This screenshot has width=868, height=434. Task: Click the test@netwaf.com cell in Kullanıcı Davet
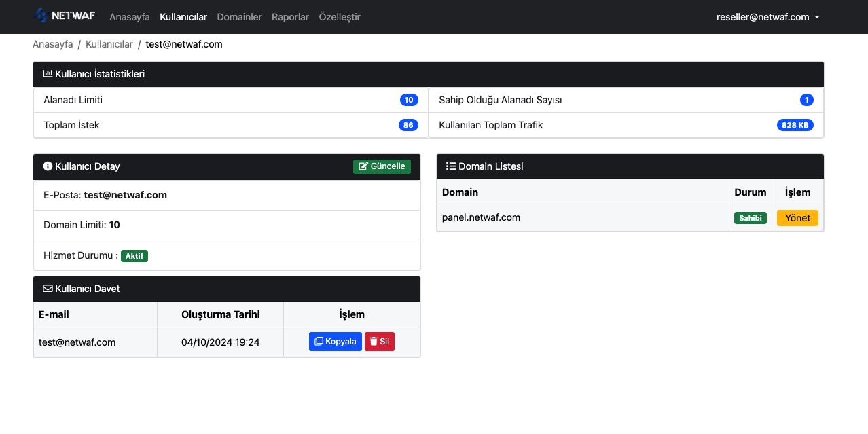[x=95, y=342]
